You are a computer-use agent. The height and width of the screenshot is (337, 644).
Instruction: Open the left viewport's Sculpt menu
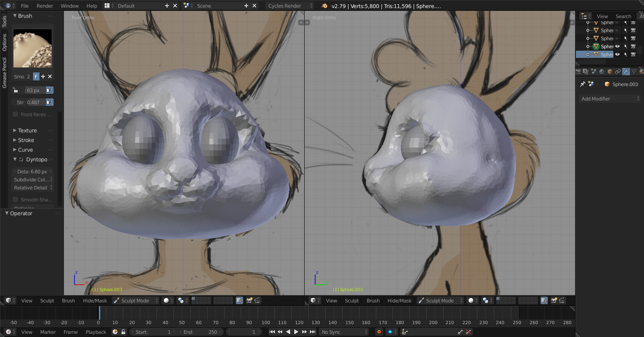tap(47, 300)
